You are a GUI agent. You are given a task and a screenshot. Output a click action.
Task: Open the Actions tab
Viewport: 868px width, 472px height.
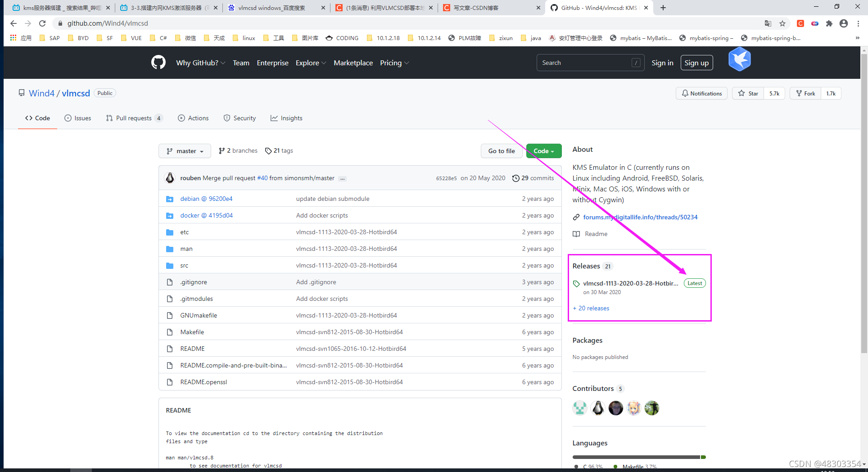[x=193, y=118]
